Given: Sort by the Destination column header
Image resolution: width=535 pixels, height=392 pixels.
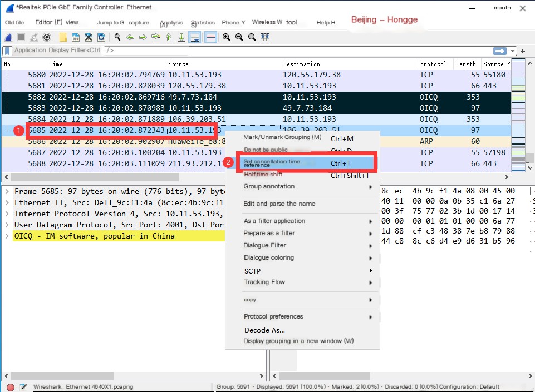Looking at the screenshot, I should pyautogui.click(x=350, y=64).
